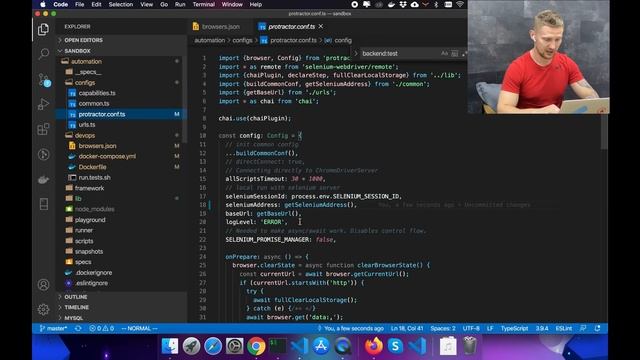Open Skype from the Dock
The image size is (640, 360).
(395, 347)
